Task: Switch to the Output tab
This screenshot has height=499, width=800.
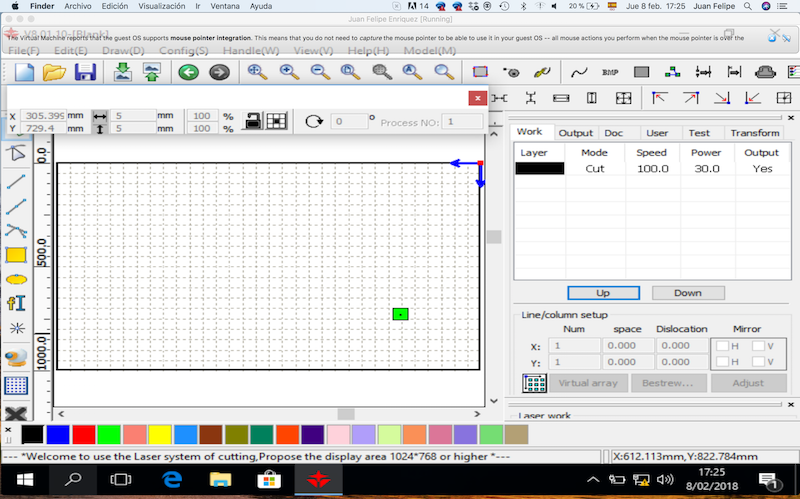Action: tap(576, 133)
